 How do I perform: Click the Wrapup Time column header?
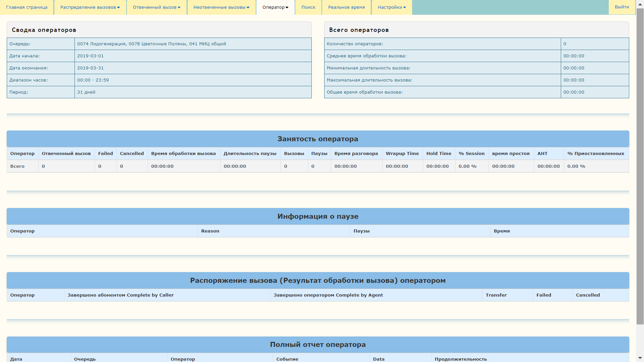point(402,153)
